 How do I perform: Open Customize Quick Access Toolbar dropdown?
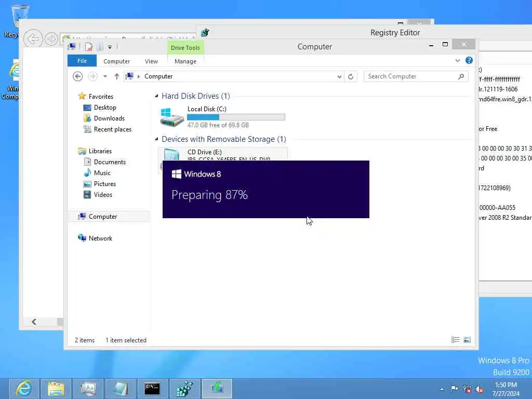pyautogui.click(x=110, y=47)
